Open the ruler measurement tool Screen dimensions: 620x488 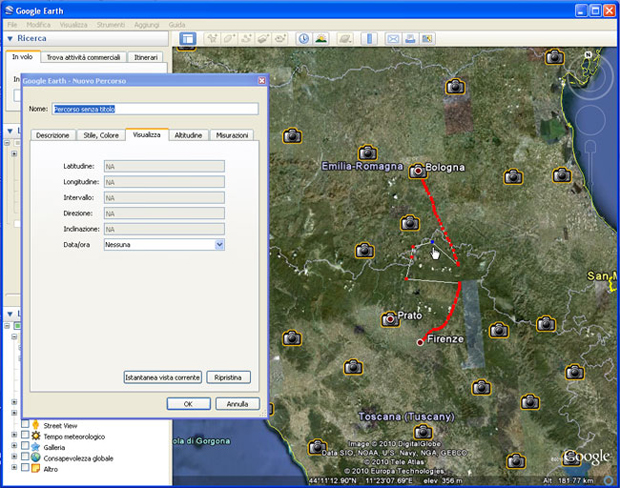point(369,39)
